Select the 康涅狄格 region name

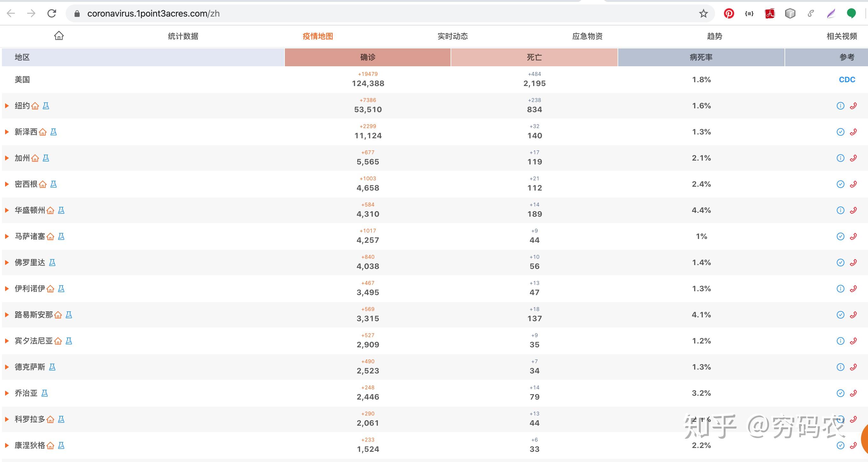(30, 445)
